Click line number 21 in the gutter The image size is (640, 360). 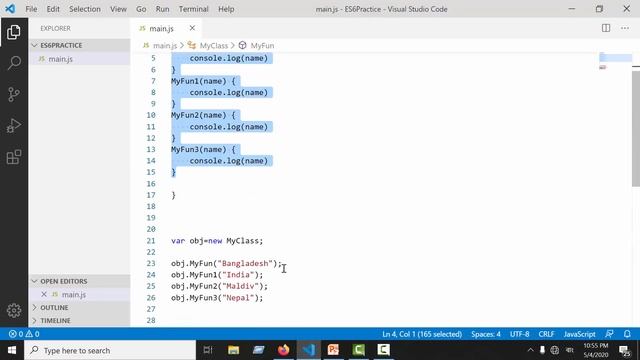pos(151,241)
